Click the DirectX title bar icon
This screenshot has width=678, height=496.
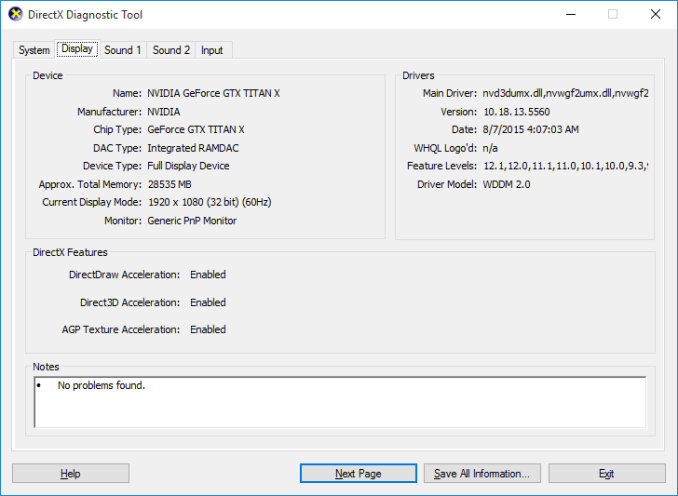coord(16,14)
